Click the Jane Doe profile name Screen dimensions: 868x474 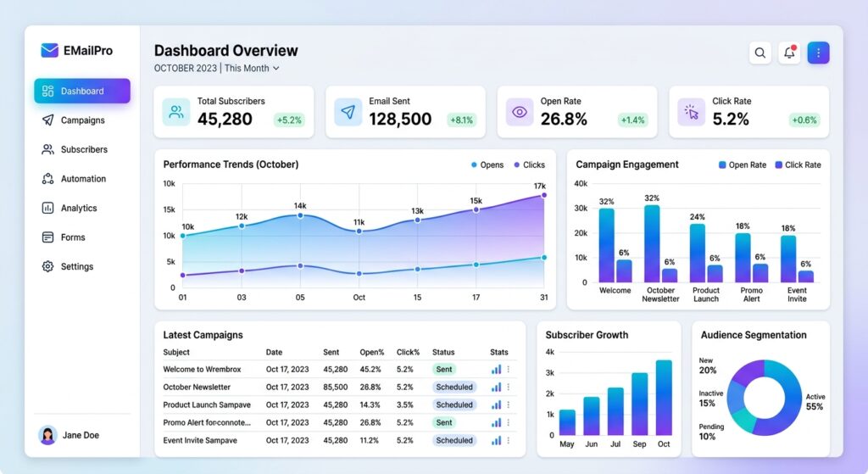[81, 435]
